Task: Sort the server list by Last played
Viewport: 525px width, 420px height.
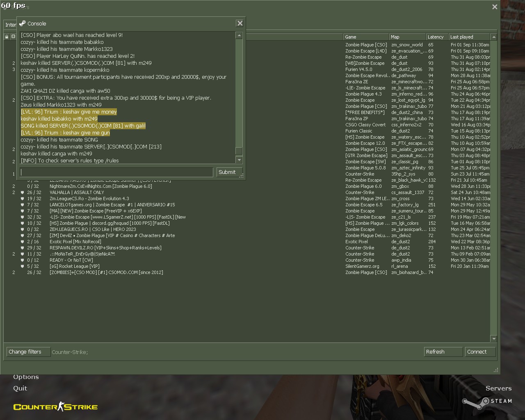Action: (469, 37)
